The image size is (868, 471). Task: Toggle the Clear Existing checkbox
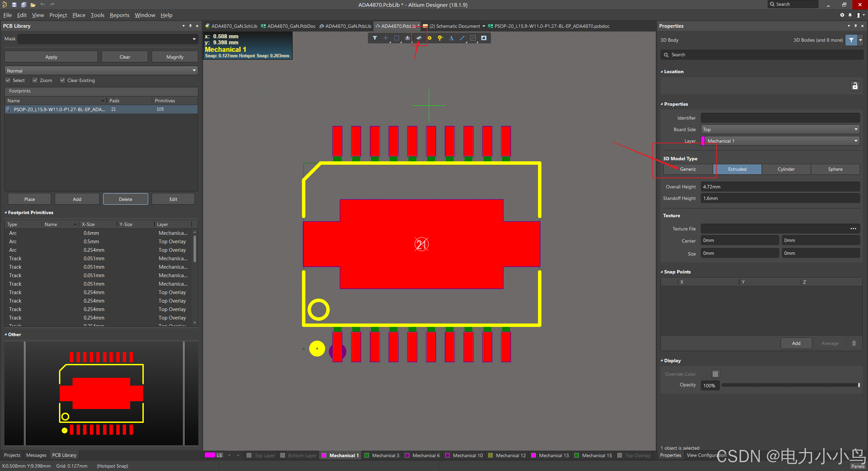[x=62, y=80]
